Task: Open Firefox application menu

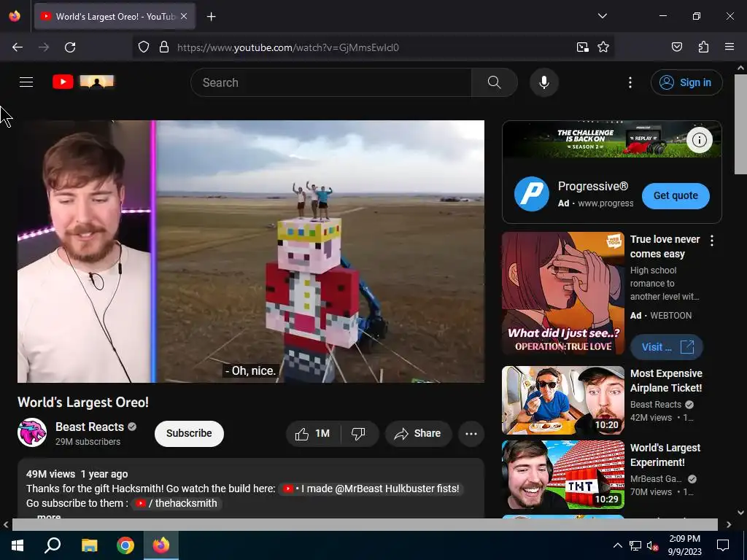Action: pyautogui.click(x=729, y=47)
